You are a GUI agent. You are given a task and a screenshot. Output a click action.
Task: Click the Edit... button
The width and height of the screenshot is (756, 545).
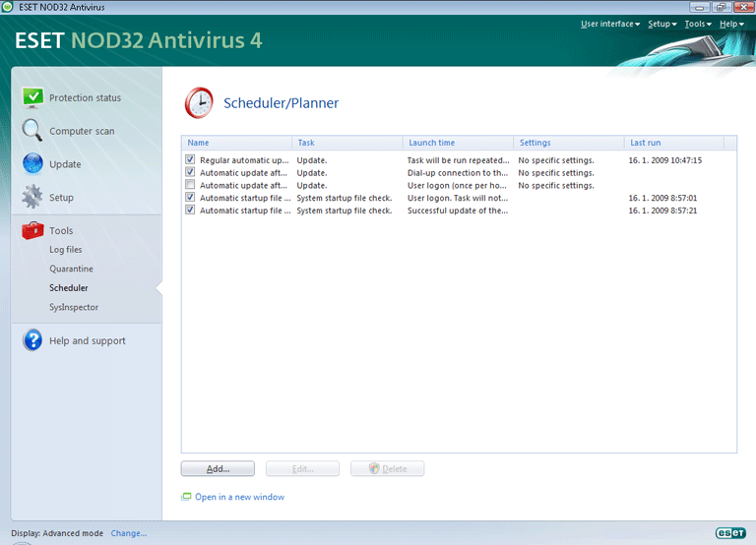click(303, 468)
